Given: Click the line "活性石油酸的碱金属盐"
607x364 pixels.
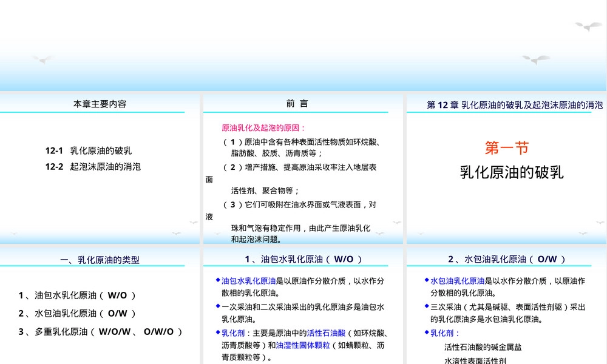Looking at the screenshot, I should point(483,348).
